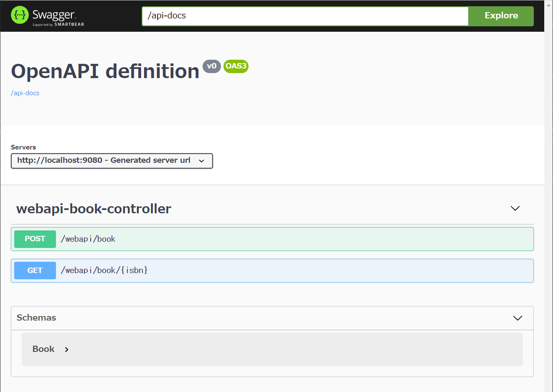Collapse the Schemas section with its chevron
This screenshot has height=392, width=553.
pos(518,318)
